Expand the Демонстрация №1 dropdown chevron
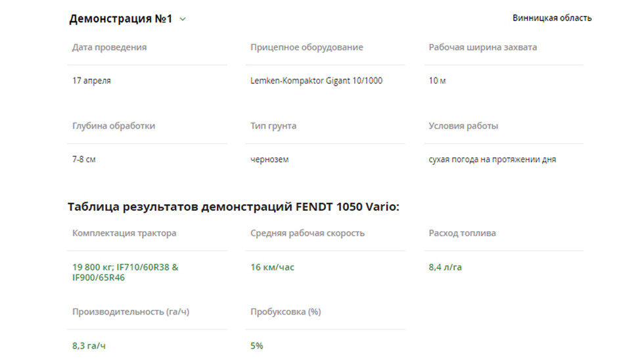This screenshot has height=361, width=644. pyautogui.click(x=183, y=19)
